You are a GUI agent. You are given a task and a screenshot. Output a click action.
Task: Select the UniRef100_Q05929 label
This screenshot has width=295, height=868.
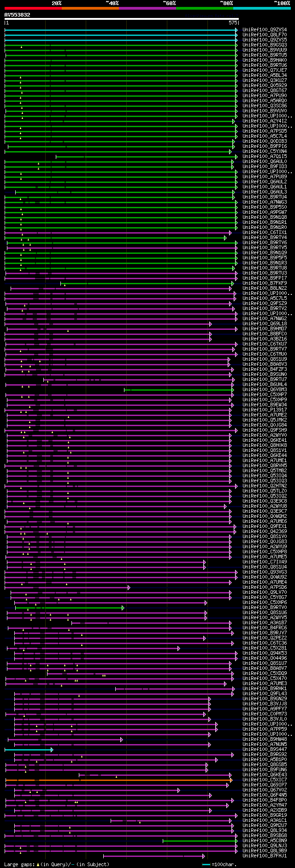click(265, 85)
